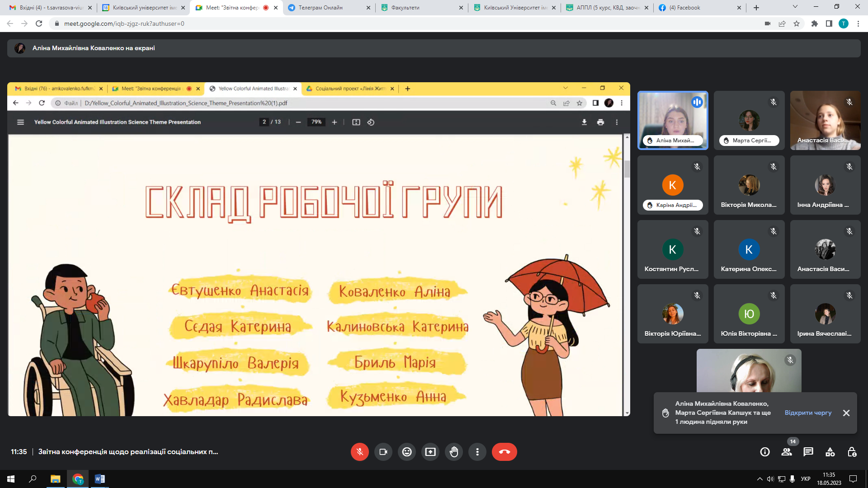Toggle the camera button
Screen dimensions: 868x488
383,452
